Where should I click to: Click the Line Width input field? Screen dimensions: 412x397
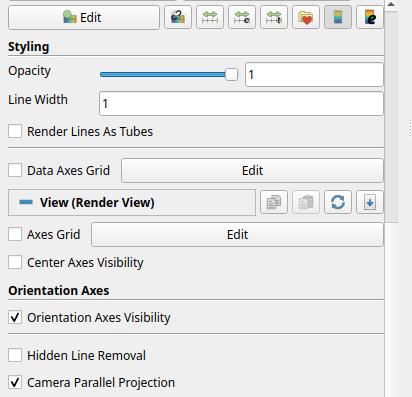click(241, 104)
